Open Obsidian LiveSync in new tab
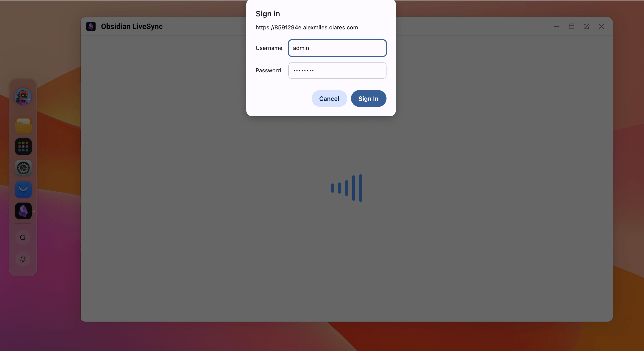The image size is (644, 351). point(587,26)
